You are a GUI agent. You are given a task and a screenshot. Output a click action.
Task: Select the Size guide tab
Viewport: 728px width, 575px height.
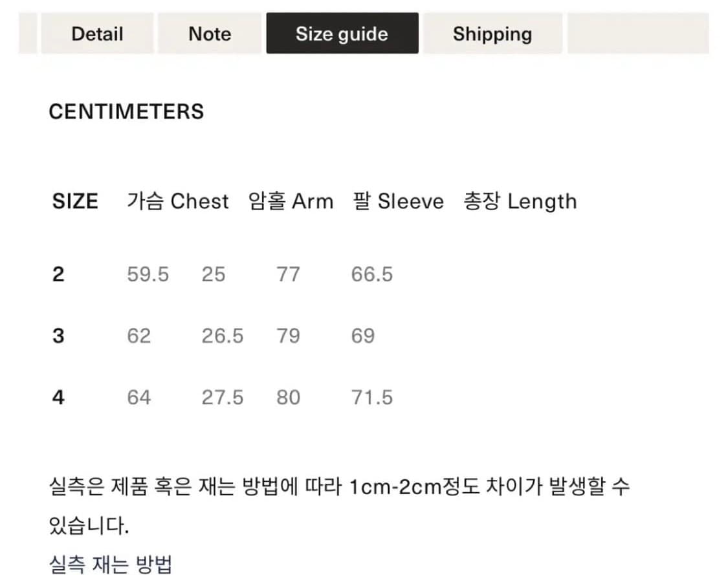coord(342,34)
